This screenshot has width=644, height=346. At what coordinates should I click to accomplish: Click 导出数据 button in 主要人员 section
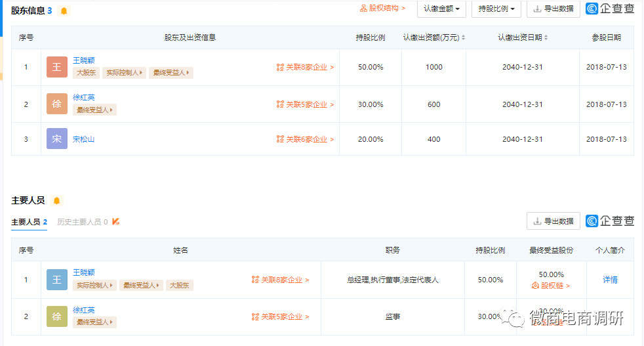(x=553, y=221)
